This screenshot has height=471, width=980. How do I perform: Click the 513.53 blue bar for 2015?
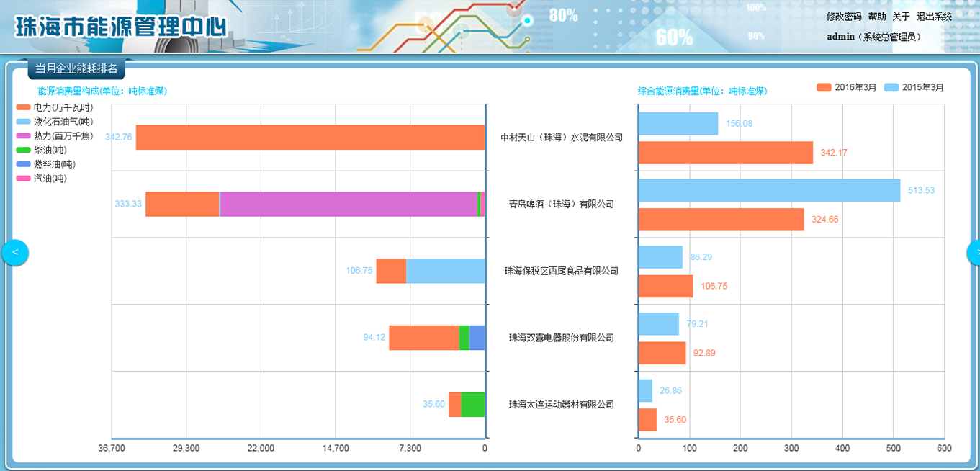pos(769,190)
